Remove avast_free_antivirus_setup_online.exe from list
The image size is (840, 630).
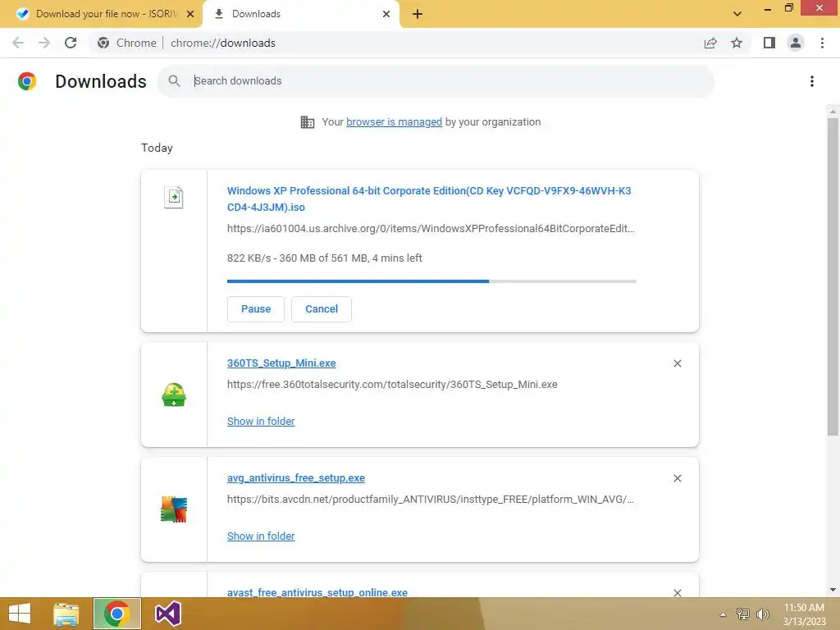[x=677, y=592]
